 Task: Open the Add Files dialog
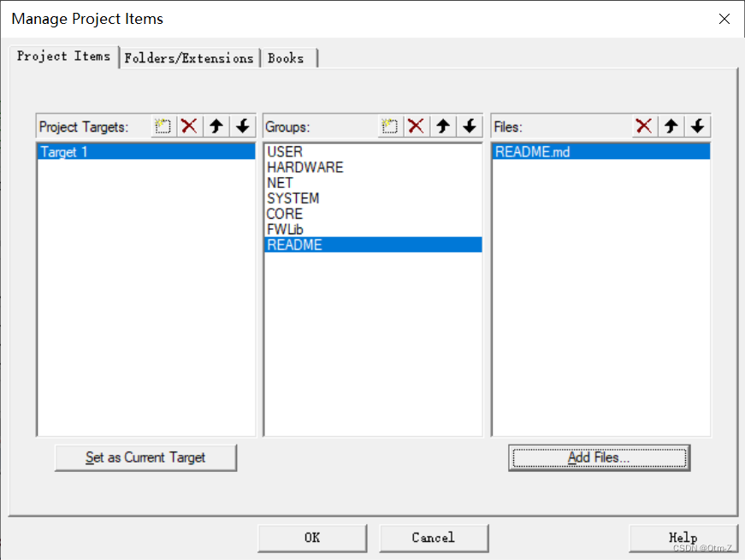pos(599,457)
